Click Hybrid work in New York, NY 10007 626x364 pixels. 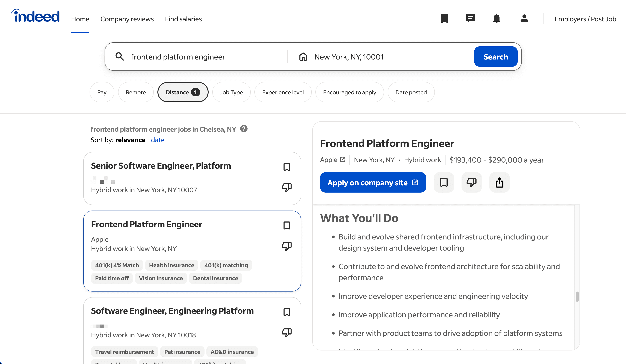(144, 190)
